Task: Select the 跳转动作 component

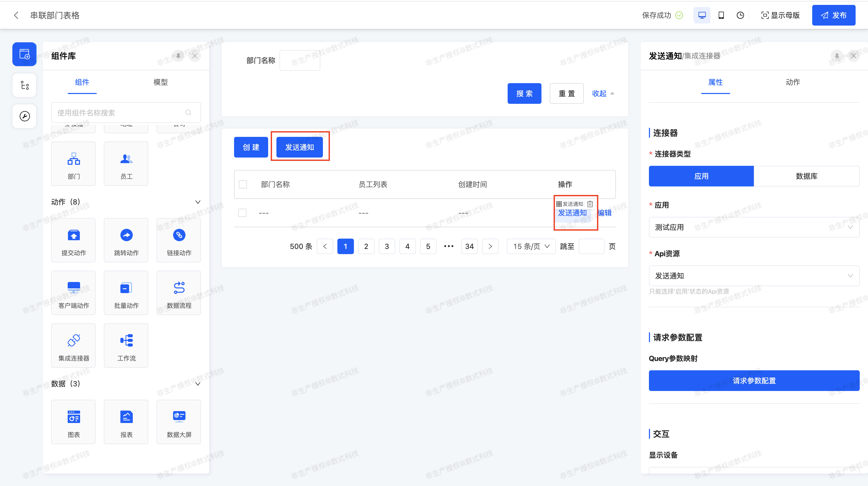Action: pos(126,240)
